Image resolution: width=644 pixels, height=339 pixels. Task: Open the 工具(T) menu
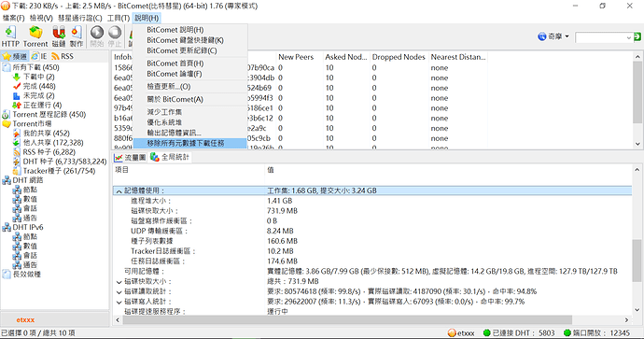119,18
